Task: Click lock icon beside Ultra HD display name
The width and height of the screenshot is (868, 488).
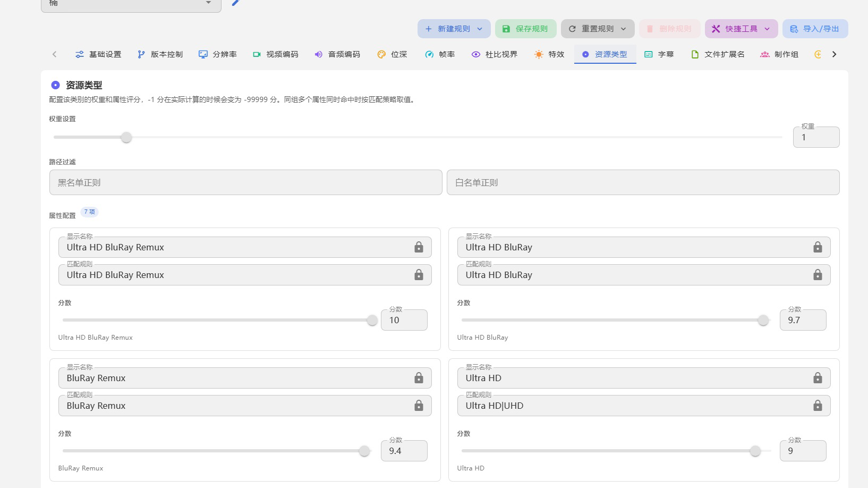Action: coord(818,378)
